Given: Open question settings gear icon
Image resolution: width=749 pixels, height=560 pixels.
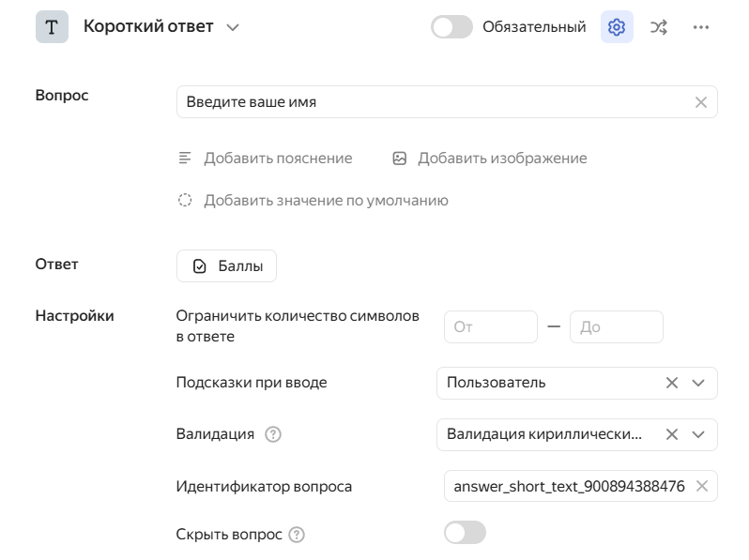Looking at the screenshot, I should [617, 27].
